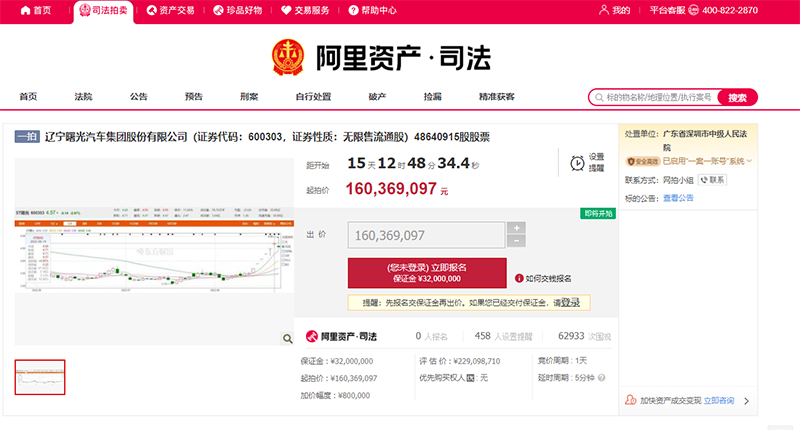Open the 精准获客 navigation item
Screen dimensions: 800x430
tap(496, 96)
